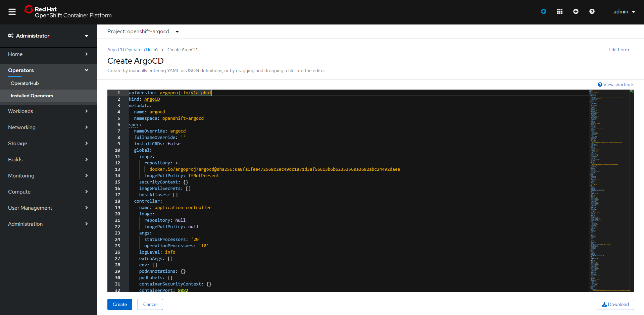Click the Create button
Screen dimensions: 644x315
click(x=120, y=304)
